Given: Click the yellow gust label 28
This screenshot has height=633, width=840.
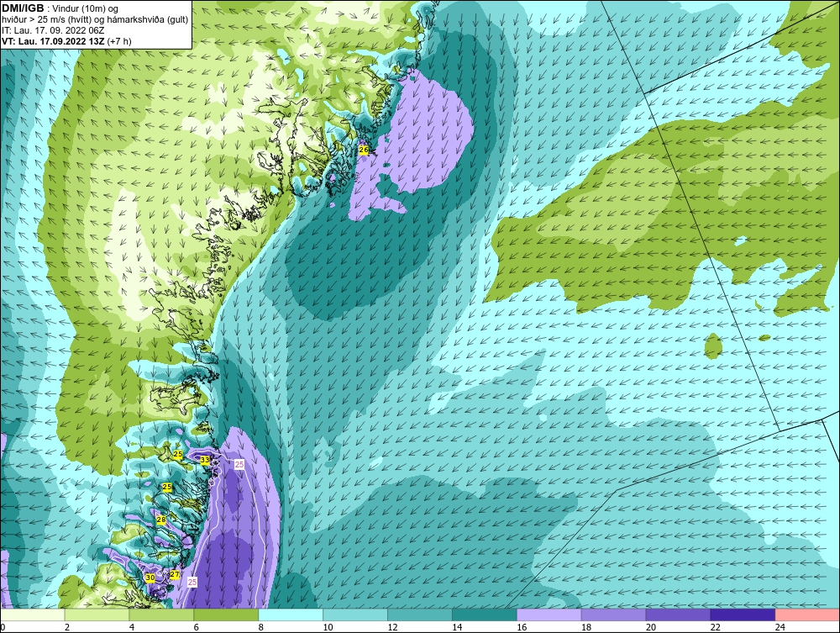Looking at the screenshot, I should pyautogui.click(x=160, y=520).
